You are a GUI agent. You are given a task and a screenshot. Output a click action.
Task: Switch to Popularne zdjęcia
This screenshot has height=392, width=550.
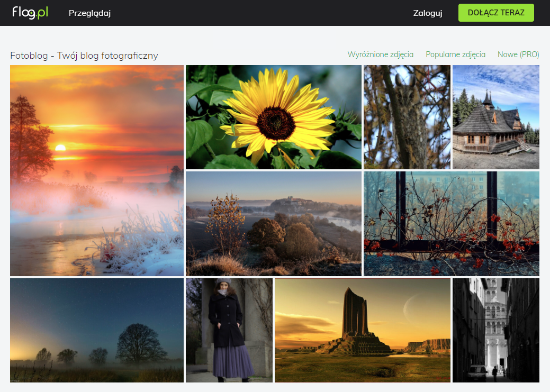(455, 54)
